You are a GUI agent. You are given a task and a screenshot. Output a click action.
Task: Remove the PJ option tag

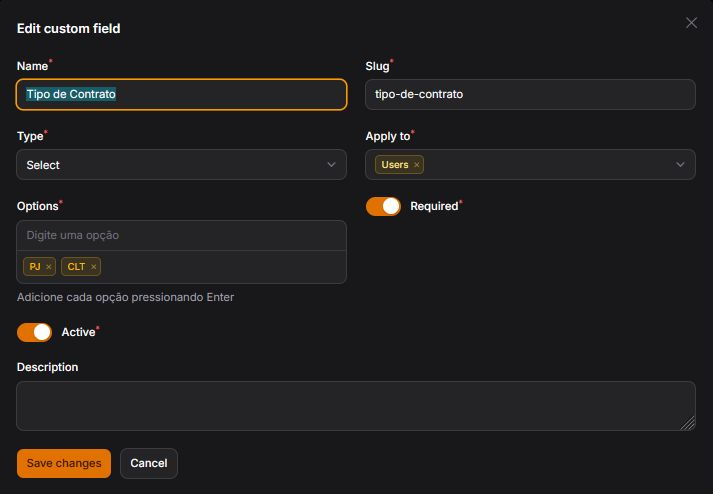pyautogui.click(x=48, y=267)
